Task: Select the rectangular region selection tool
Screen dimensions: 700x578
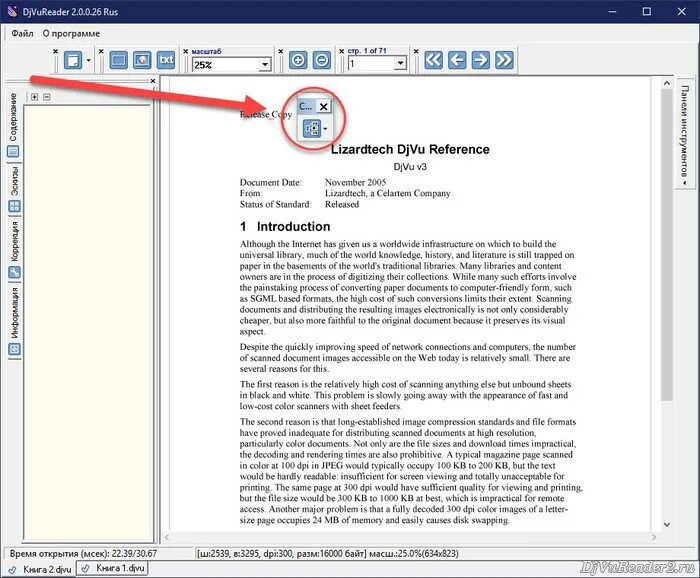Action: pyautogui.click(x=118, y=60)
